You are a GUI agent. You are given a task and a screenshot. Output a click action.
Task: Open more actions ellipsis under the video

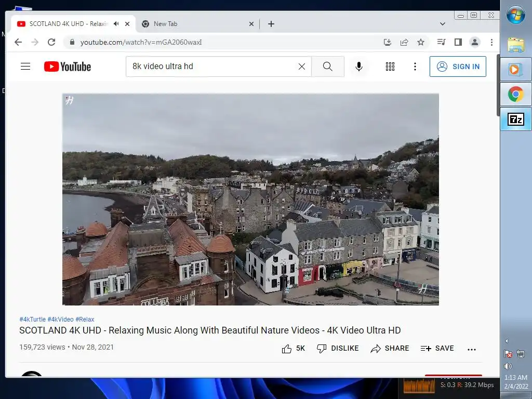coord(472,349)
